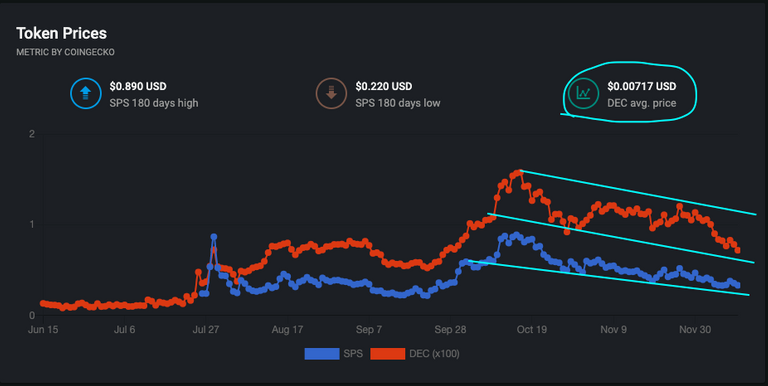The image size is (768, 386).
Task: Toggle the DEC (x100) red legend swatch
Action: pyautogui.click(x=387, y=354)
